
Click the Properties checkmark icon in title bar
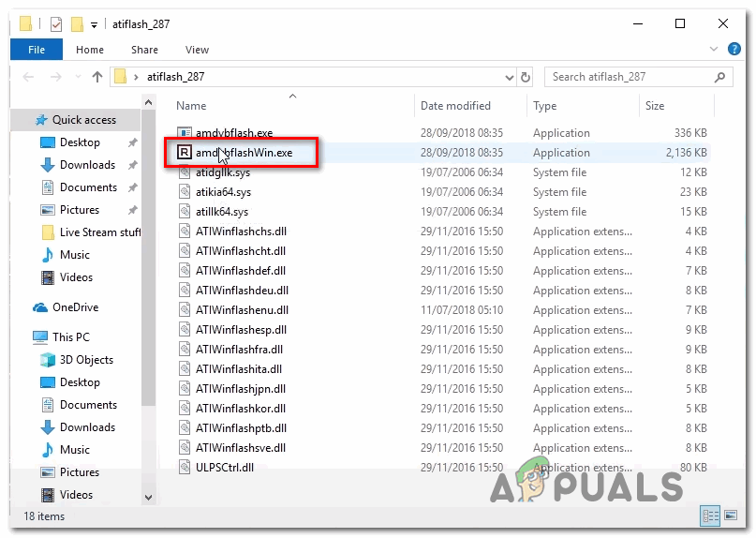tap(56, 23)
